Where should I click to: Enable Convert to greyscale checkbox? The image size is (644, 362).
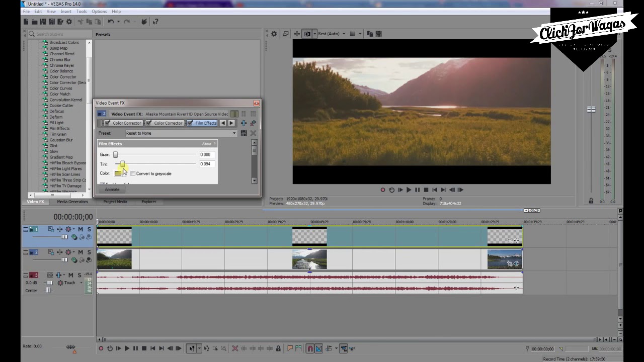[x=133, y=173]
